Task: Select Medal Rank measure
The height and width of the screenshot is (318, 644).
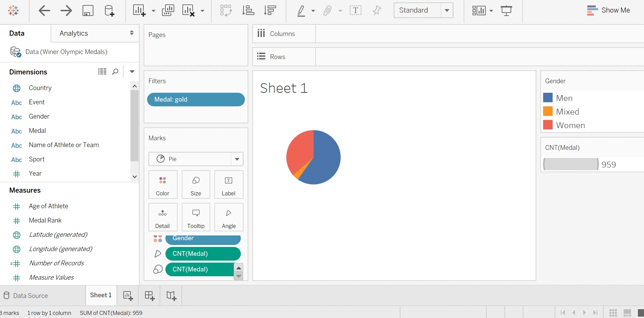Action: point(45,220)
